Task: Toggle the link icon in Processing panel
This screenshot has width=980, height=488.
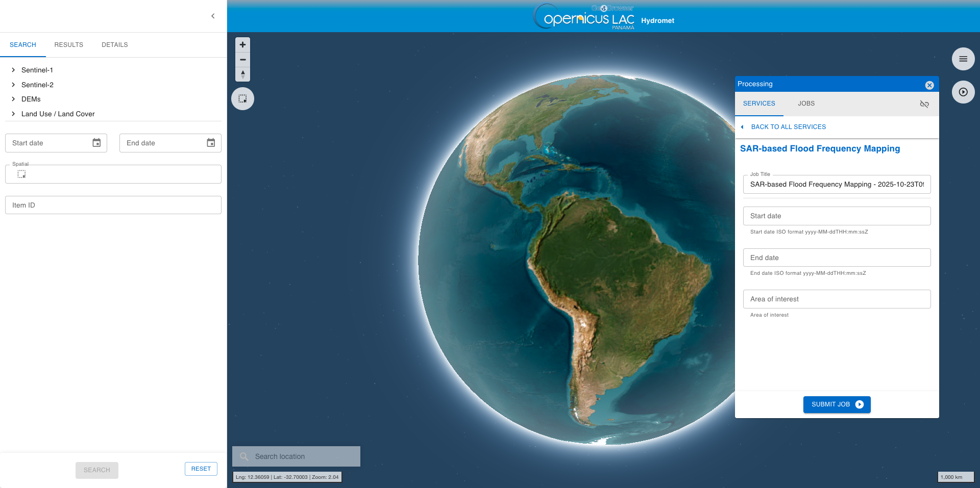Action: pyautogui.click(x=924, y=104)
